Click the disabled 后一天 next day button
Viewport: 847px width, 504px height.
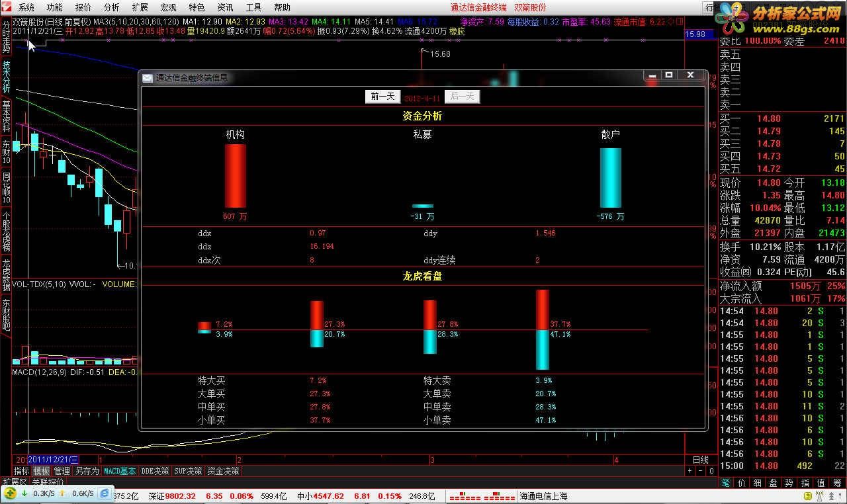pyautogui.click(x=462, y=97)
